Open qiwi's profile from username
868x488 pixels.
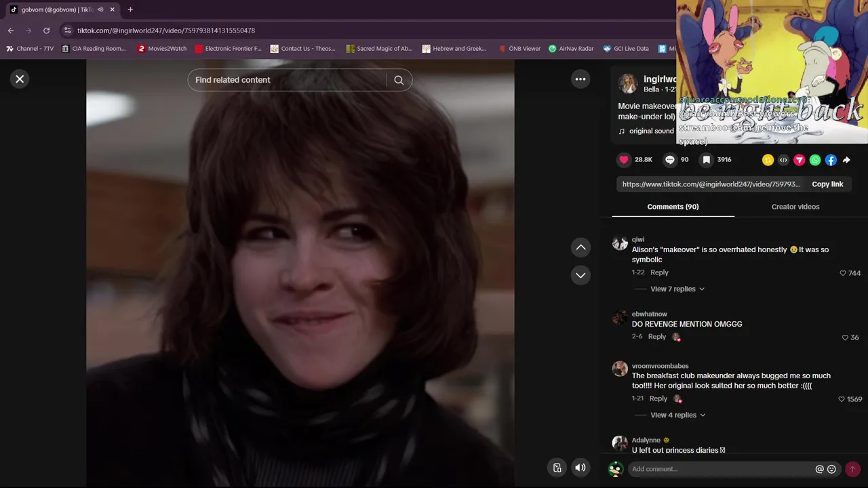coord(638,239)
